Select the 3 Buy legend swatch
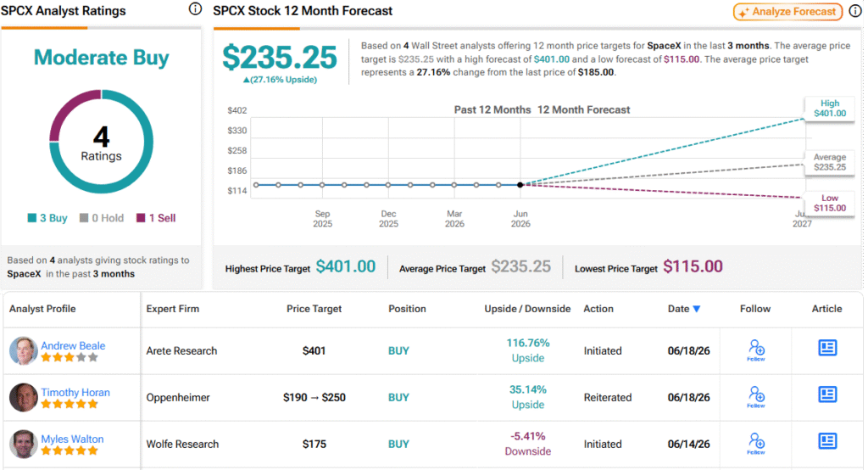 click(x=32, y=218)
